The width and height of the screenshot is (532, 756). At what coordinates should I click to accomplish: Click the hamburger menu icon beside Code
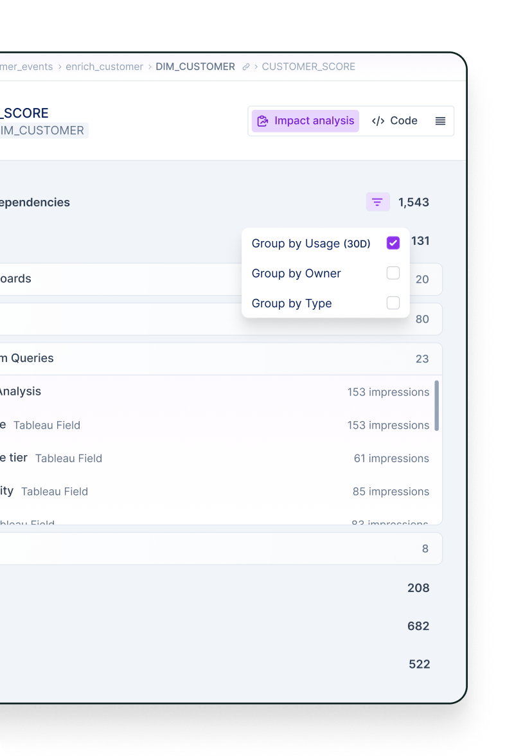coord(441,121)
